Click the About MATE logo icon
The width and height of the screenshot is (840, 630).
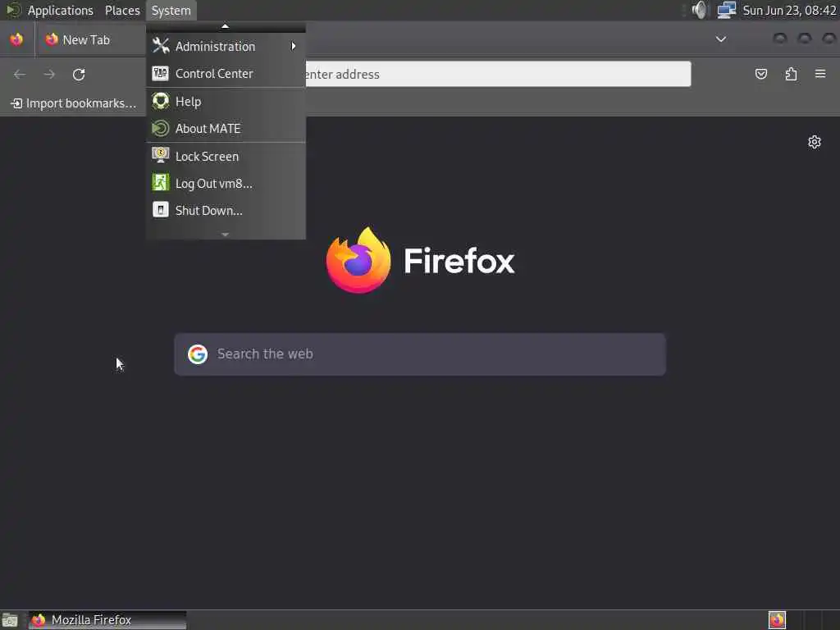(160, 129)
